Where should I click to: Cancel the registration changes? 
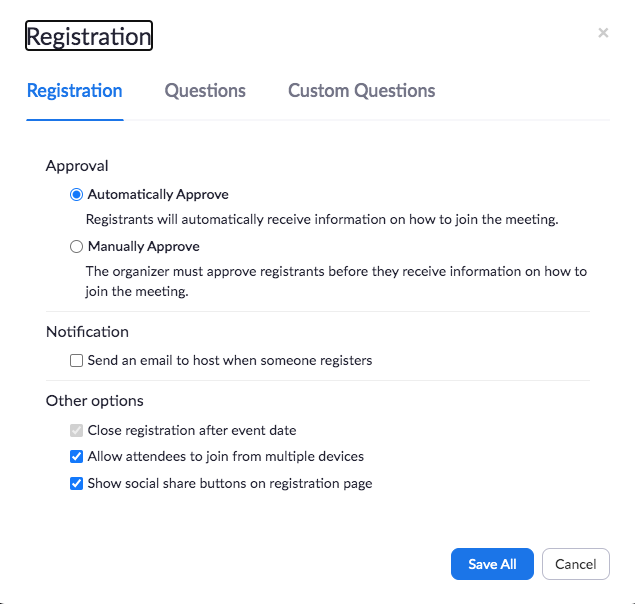[575, 564]
